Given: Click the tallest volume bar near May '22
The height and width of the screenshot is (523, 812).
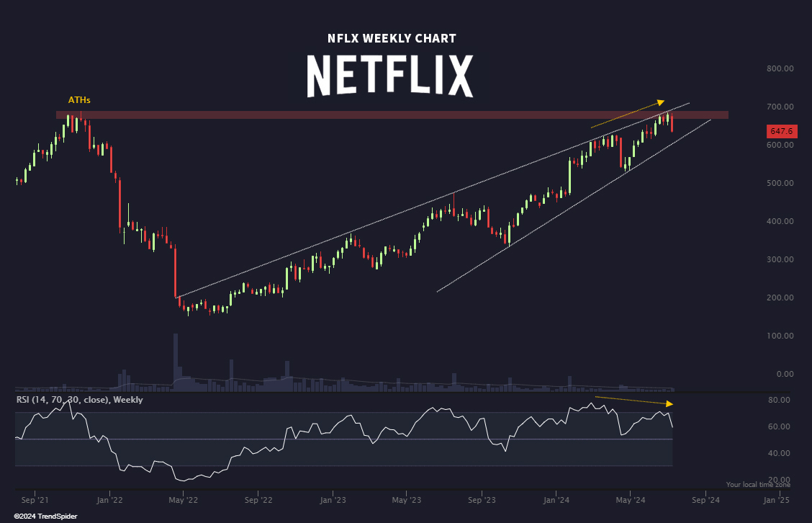Looking at the screenshot, I should pyautogui.click(x=176, y=362).
